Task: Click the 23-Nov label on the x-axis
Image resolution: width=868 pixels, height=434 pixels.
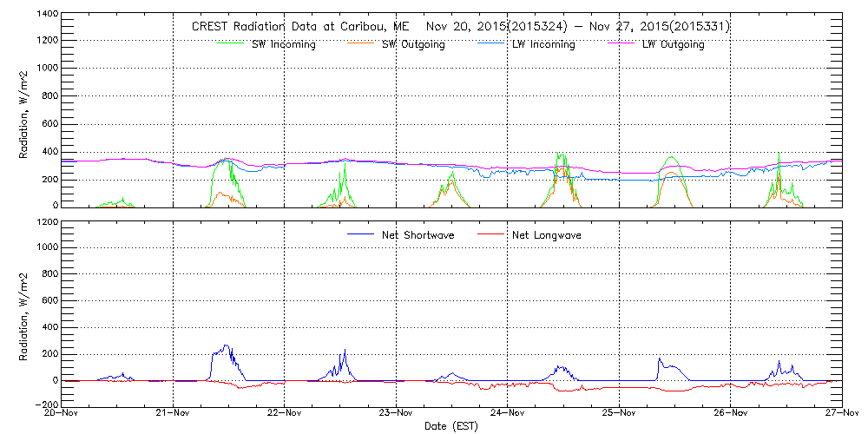Action: point(396,414)
